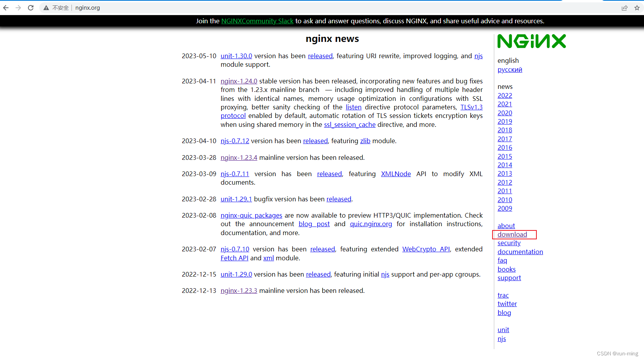Open the 2016 news archive

coord(505,147)
